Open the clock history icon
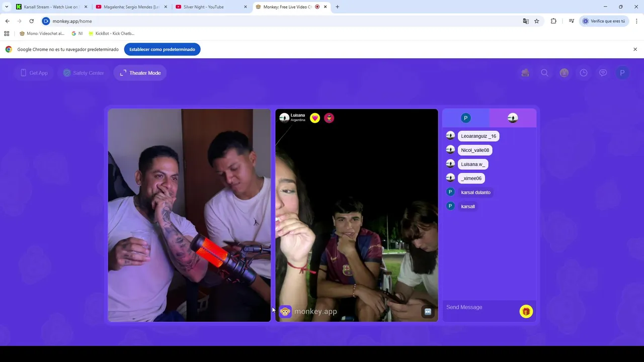Screen dimensions: 644x362 584,73
